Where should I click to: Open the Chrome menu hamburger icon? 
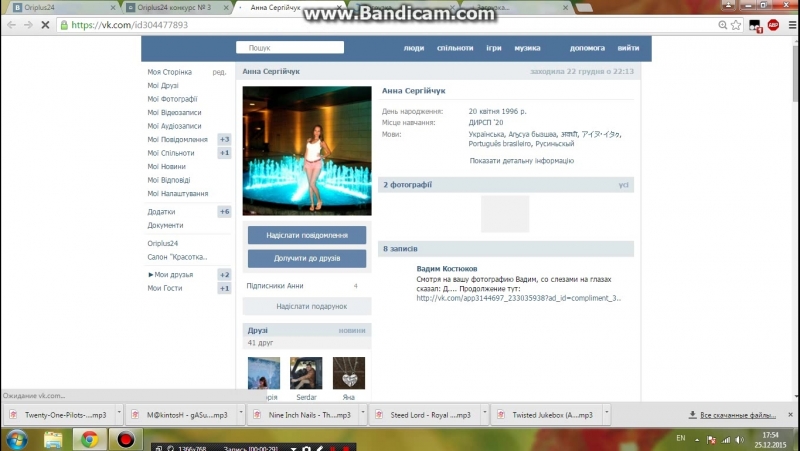tap(790, 25)
